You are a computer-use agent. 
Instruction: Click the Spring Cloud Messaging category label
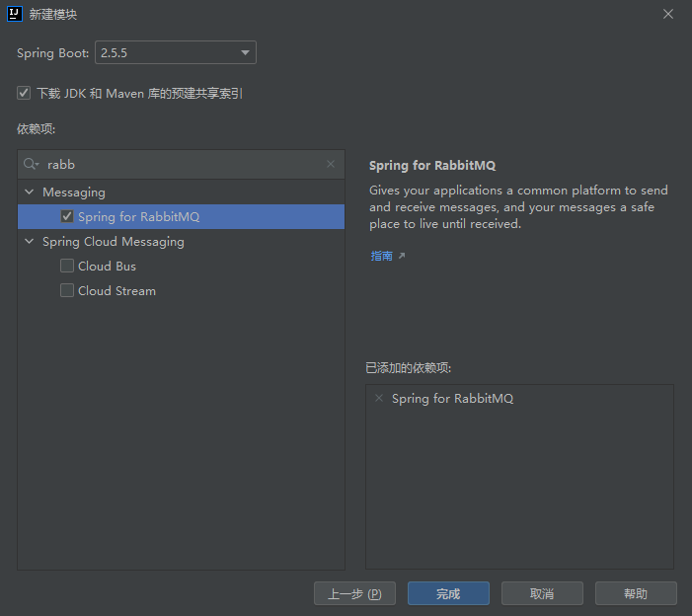[x=114, y=242]
